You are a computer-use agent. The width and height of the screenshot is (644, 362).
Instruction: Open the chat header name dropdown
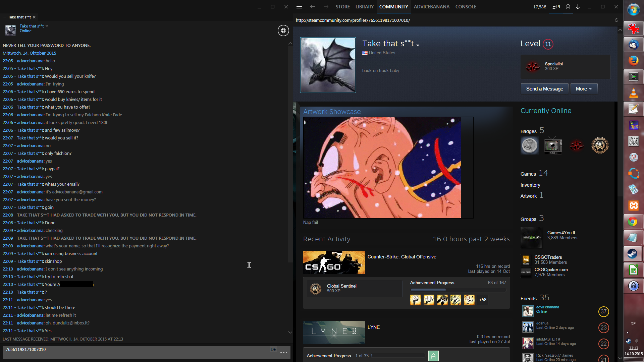coord(47,26)
